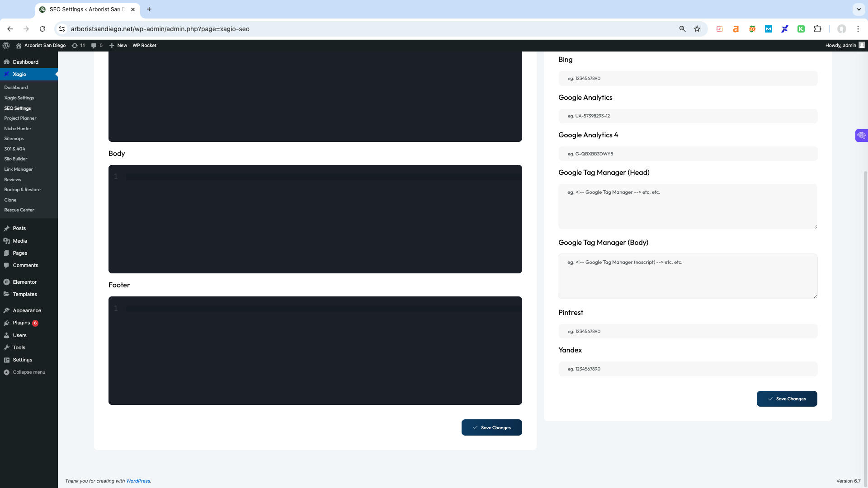The width and height of the screenshot is (868, 488).
Task: Open the Users menu
Action: click(19, 335)
